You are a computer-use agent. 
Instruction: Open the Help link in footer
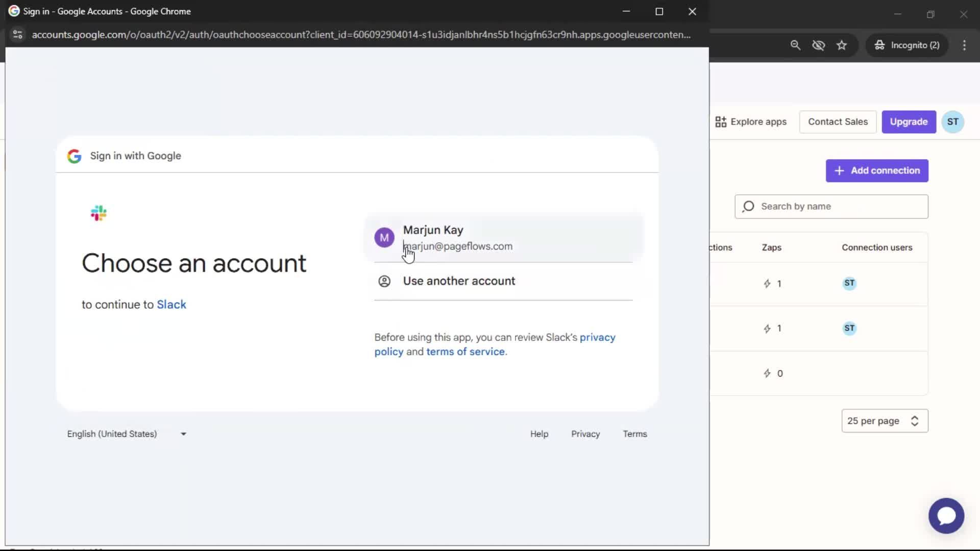point(539,434)
